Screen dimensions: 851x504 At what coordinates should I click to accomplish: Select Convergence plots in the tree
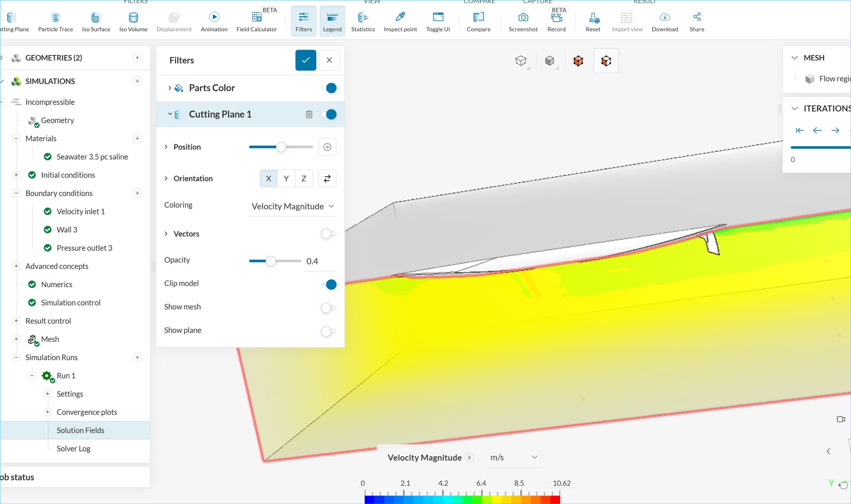pyautogui.click(x=87, y=412)
